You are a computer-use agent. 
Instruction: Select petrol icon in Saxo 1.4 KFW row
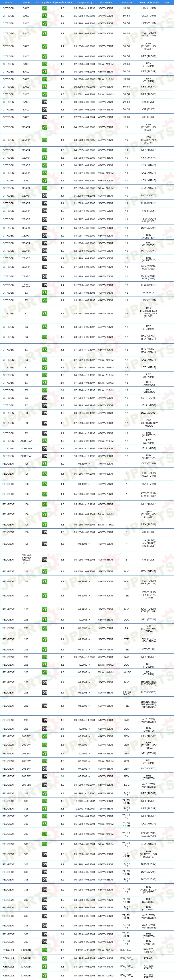point(45,46)
